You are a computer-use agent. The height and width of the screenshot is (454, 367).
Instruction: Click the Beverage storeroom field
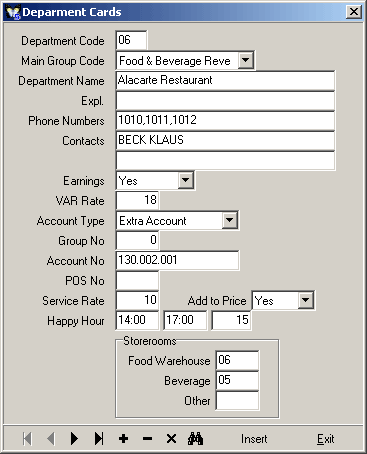pyautogui.click(x=237, y=380)
